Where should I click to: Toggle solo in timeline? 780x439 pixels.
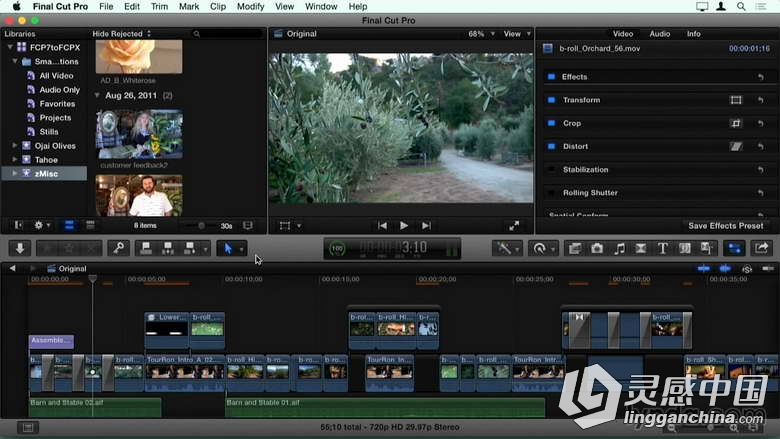tap(747, 268)
